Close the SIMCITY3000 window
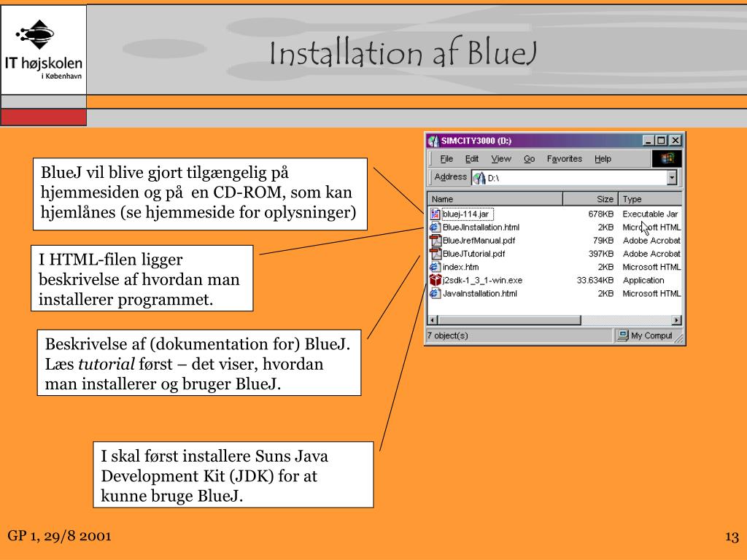 (x=676, y=141)
